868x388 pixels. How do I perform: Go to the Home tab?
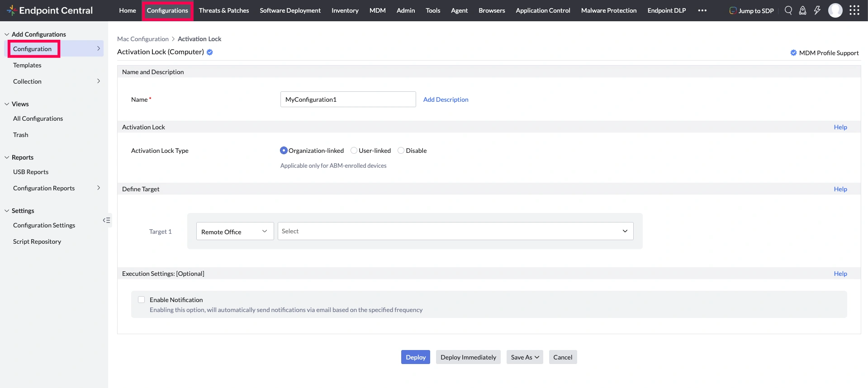point(128,10)
